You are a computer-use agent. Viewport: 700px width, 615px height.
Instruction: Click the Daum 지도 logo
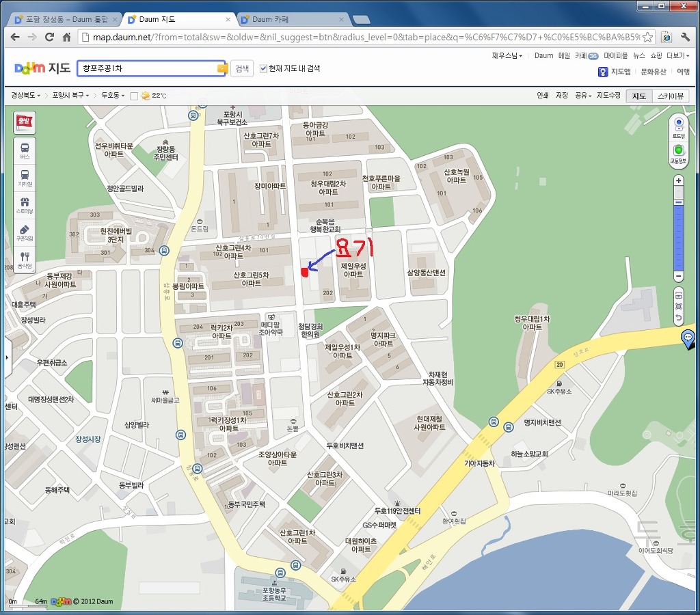coord(42,68)
